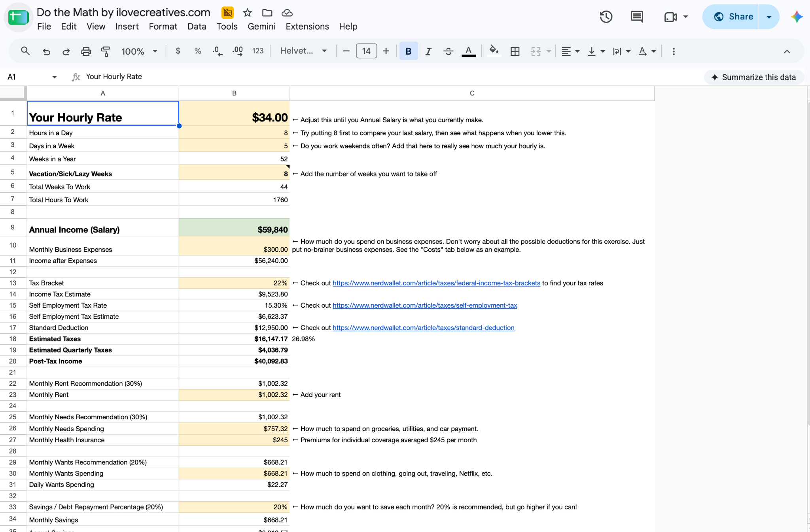Open the federal income tax brackets link
Viewport: 810px width, 532px height.
pos(436,283)
